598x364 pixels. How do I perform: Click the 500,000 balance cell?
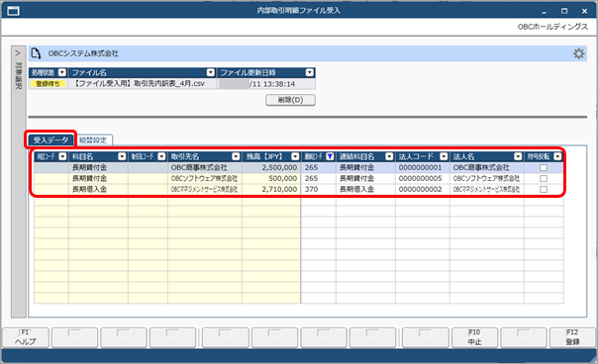coord(271,178)
